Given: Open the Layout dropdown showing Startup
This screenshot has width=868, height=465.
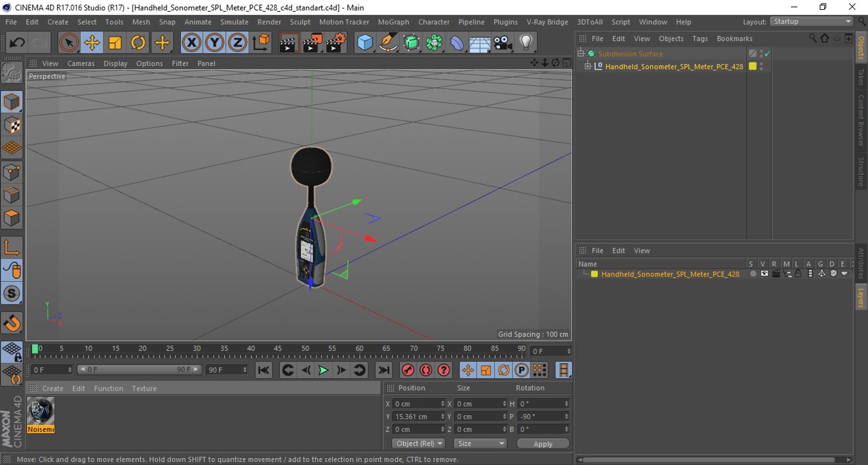Looking at the screenshot, I should point(812,22).
